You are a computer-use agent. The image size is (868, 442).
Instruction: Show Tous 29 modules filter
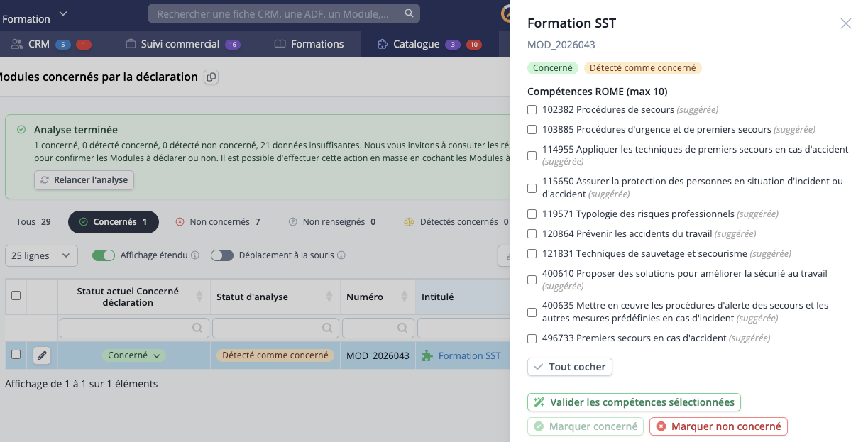tap(33, 222)
